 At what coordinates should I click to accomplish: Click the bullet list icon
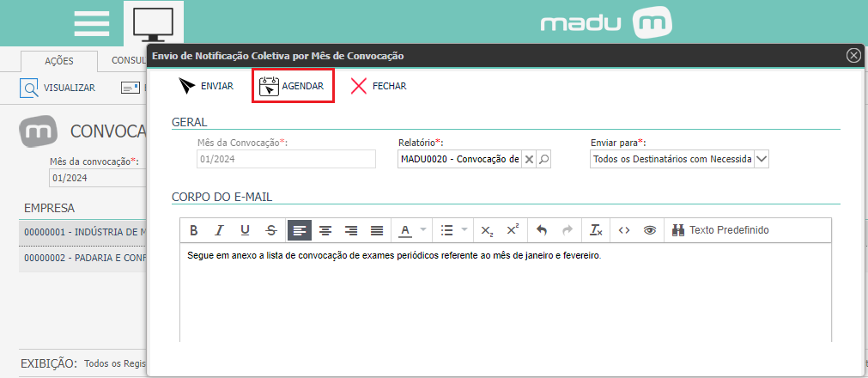pyautogui.click(x=446, y=230)
